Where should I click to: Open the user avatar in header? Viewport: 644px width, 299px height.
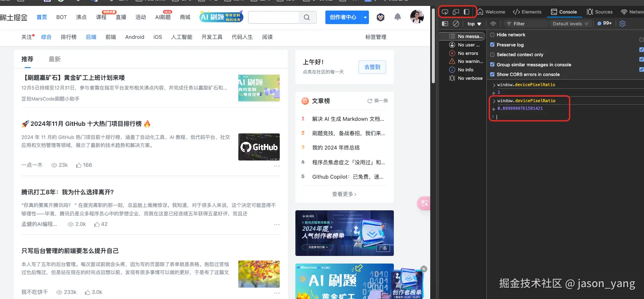click(417, 17)
